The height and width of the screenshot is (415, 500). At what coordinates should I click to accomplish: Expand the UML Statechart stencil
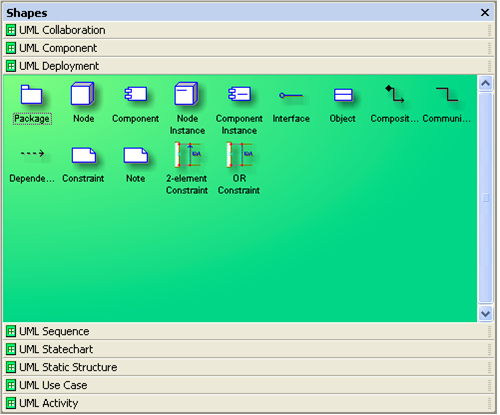[249, 350]
